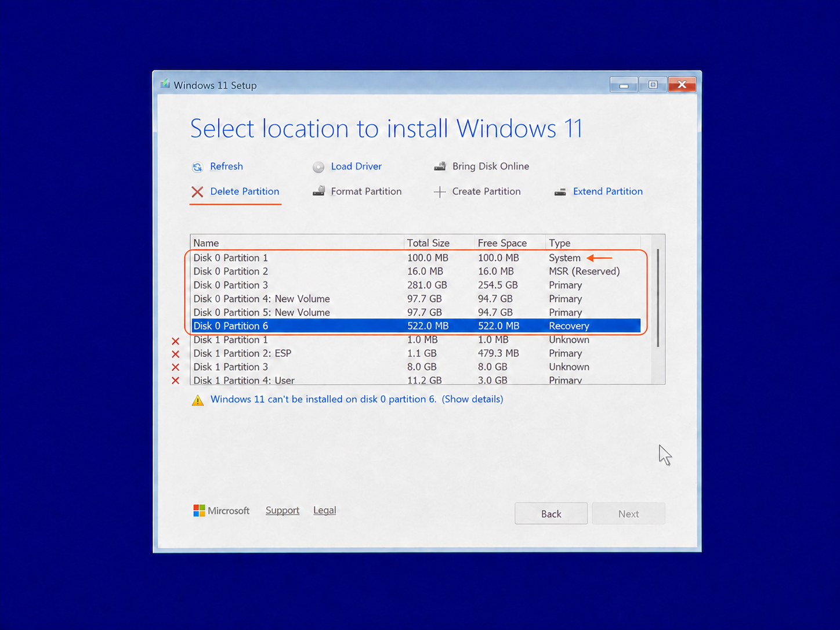Viewport: 840px width, 630px height.
Task: Select the Disk 1 Partition 3 row
Action: [415, 367]
